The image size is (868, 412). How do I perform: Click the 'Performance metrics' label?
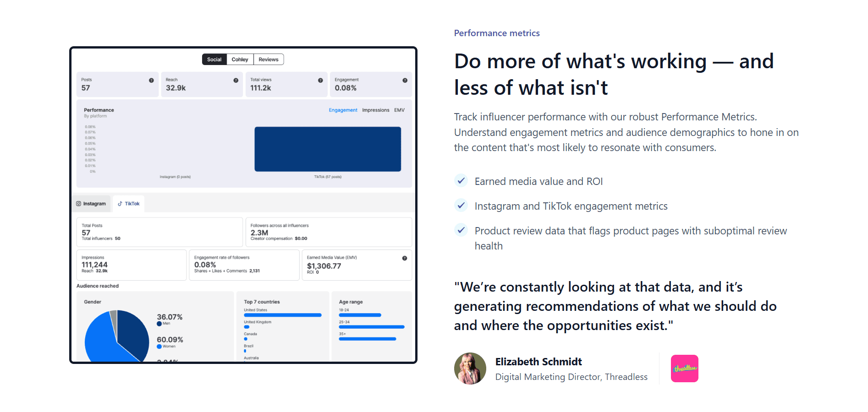[497, 33]
